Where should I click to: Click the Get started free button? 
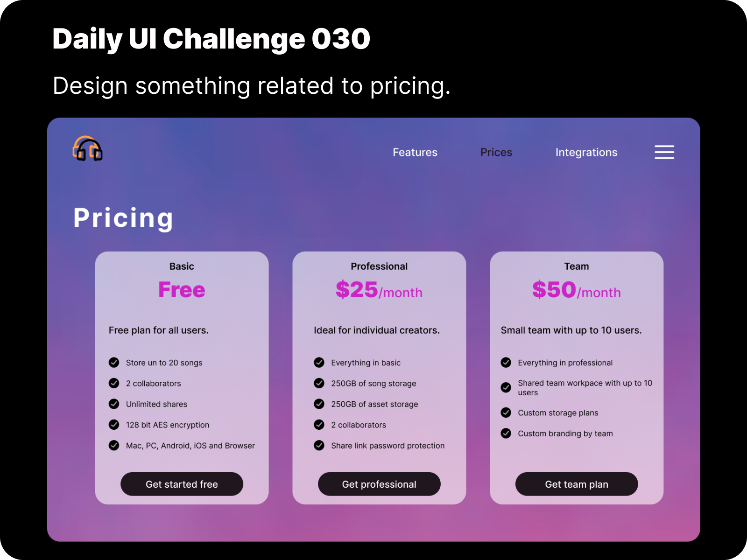(x=182, y=484)
